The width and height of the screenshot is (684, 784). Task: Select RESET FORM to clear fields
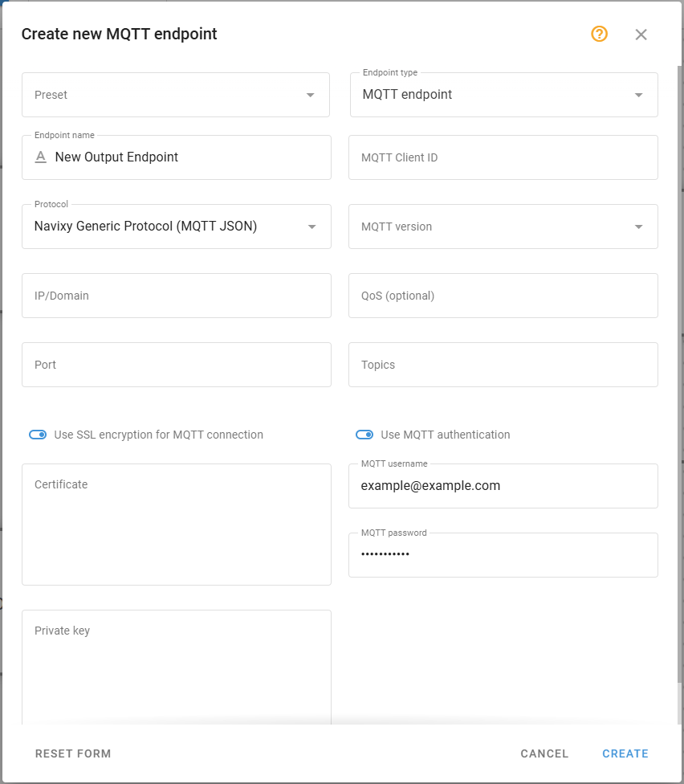(x=73, y=753)
